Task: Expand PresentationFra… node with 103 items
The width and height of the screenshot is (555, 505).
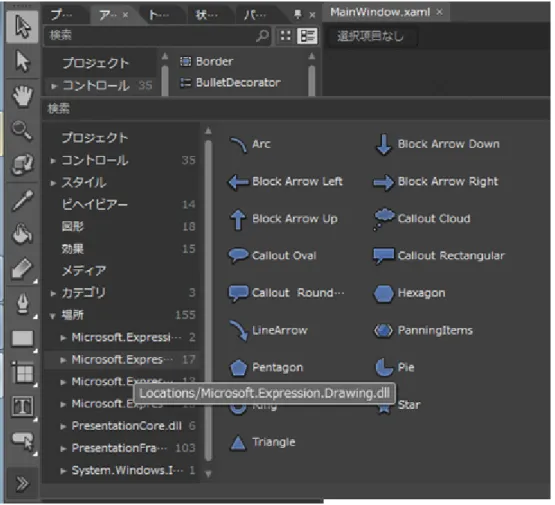Action: click(x=63, y=448)
